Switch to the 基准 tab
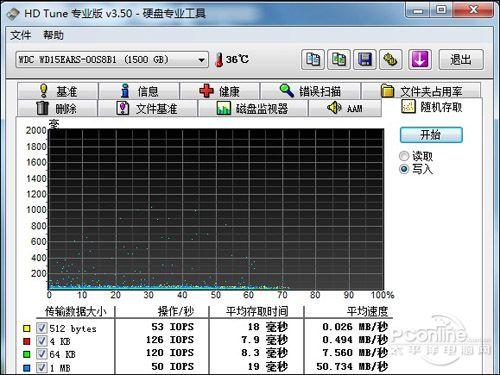 (58, 91)
